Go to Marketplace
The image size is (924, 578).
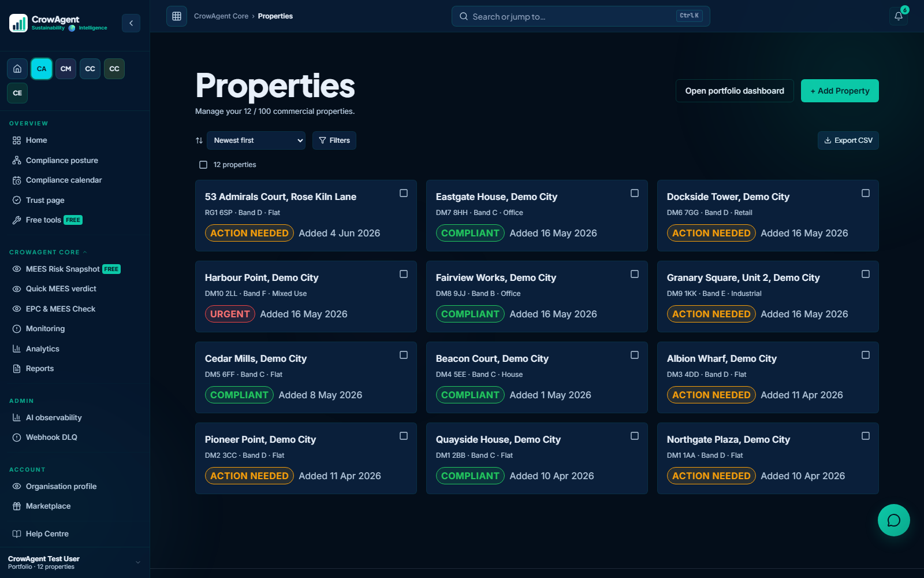click(x=48, y=506)
